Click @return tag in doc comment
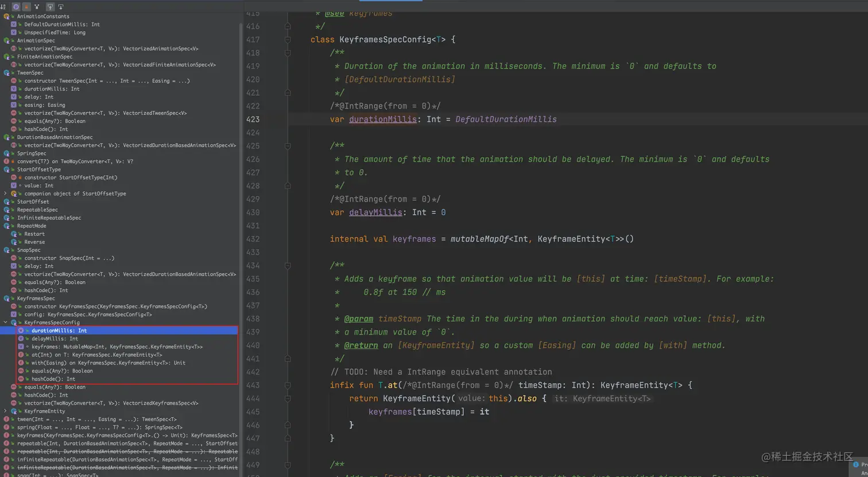 [361, 345]
